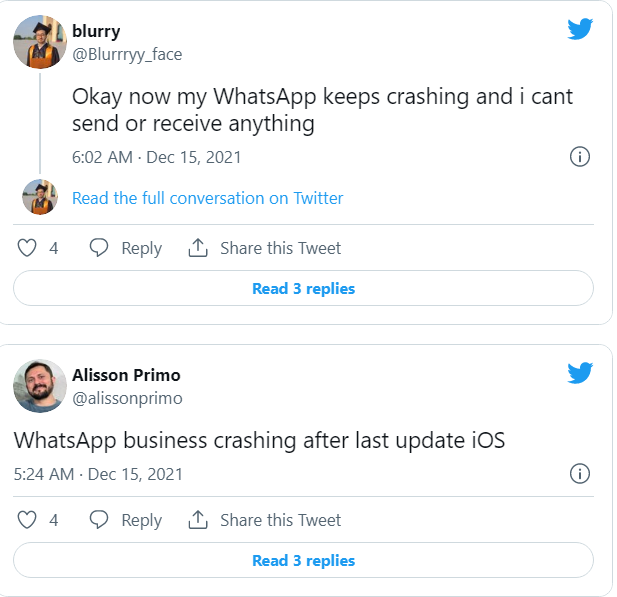Open Read the full conversation on Twitter

click(x=207, y=198)
